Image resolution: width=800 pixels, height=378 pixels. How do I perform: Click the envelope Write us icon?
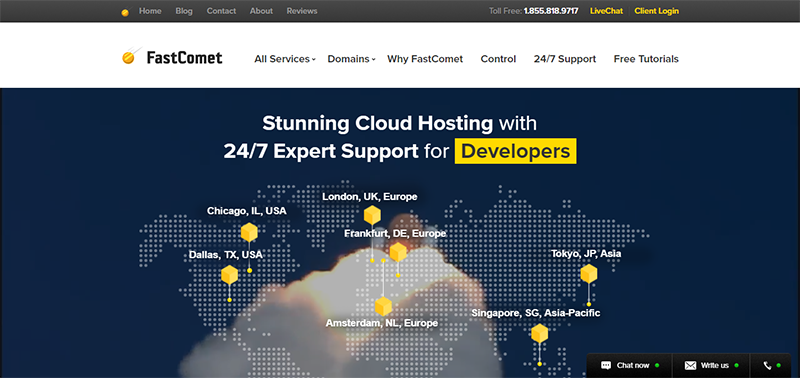pos(690,365)
